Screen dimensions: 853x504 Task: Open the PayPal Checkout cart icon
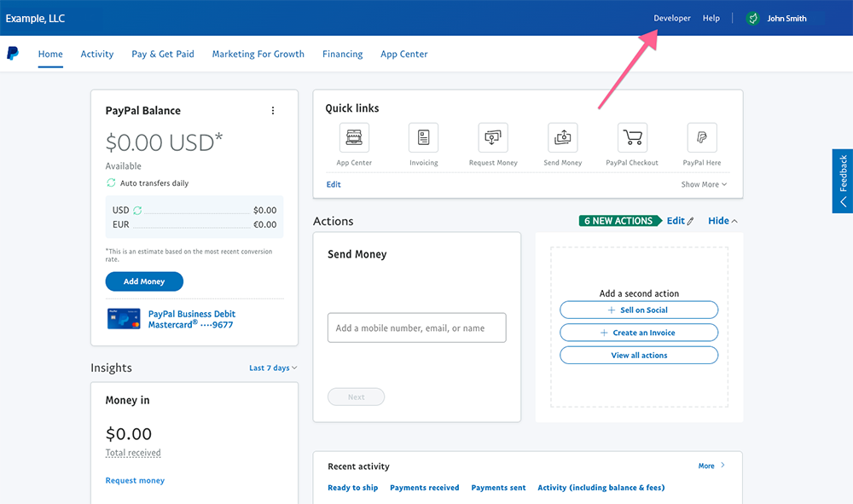[x=631, y=136]
